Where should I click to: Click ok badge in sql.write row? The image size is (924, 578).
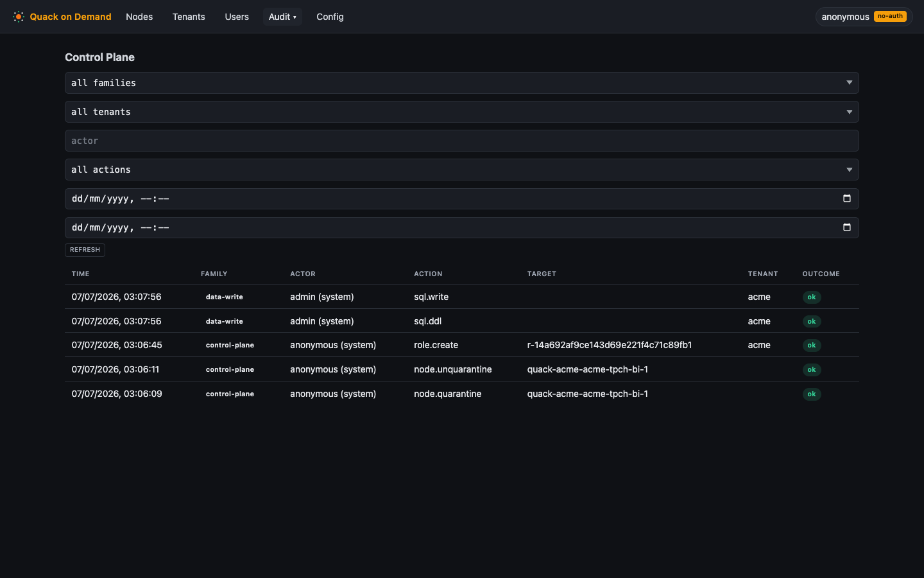point(812,297)
